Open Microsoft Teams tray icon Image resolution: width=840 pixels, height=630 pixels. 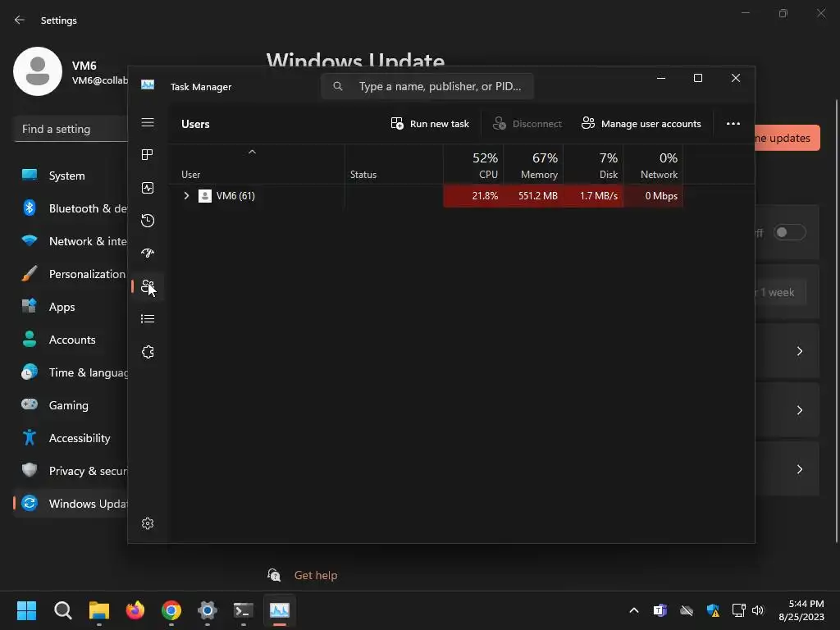click(x=660, y=610)
